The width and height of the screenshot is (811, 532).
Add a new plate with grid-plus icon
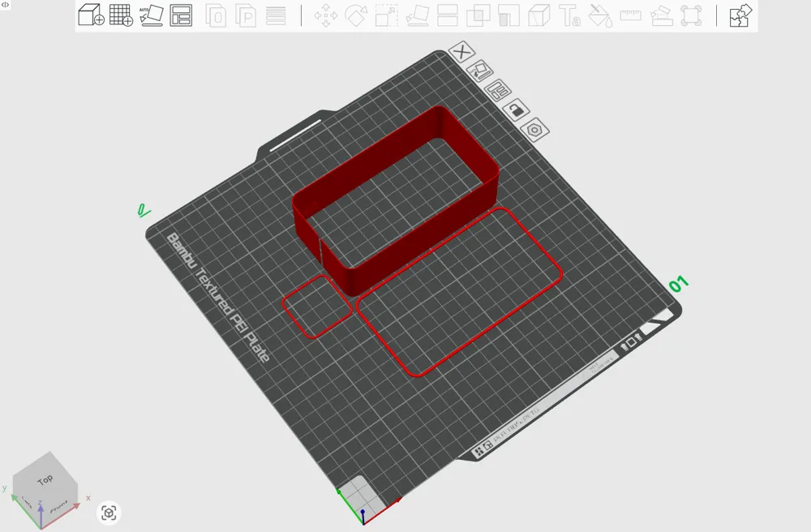pos(121,15)
